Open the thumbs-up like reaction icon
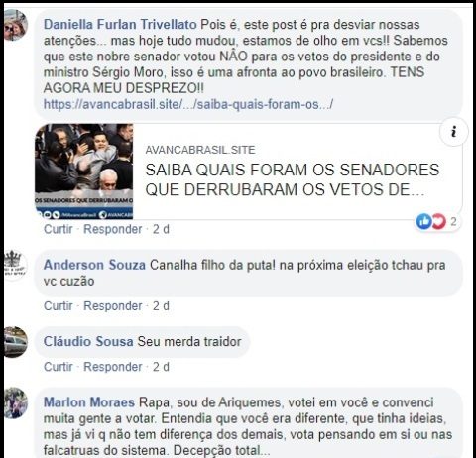The width and height of the screenshot is (476, 458). tap(424, 221)
